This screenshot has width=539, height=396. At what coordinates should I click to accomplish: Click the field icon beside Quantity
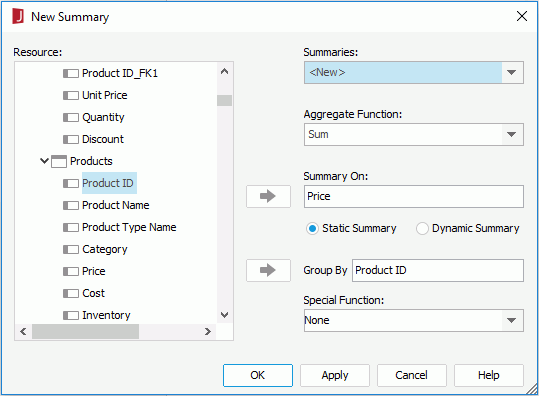[71, 117]
